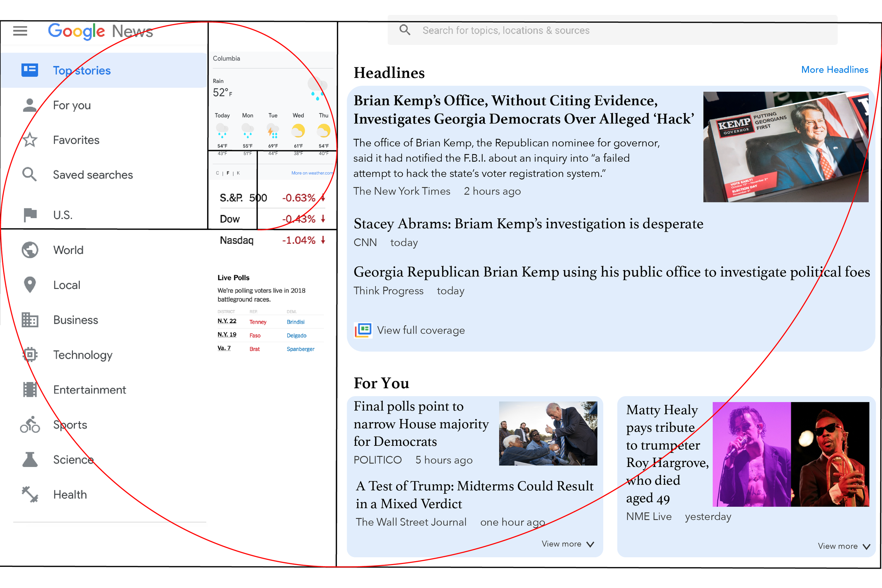Click the Local map pin icon

[30, 285]
